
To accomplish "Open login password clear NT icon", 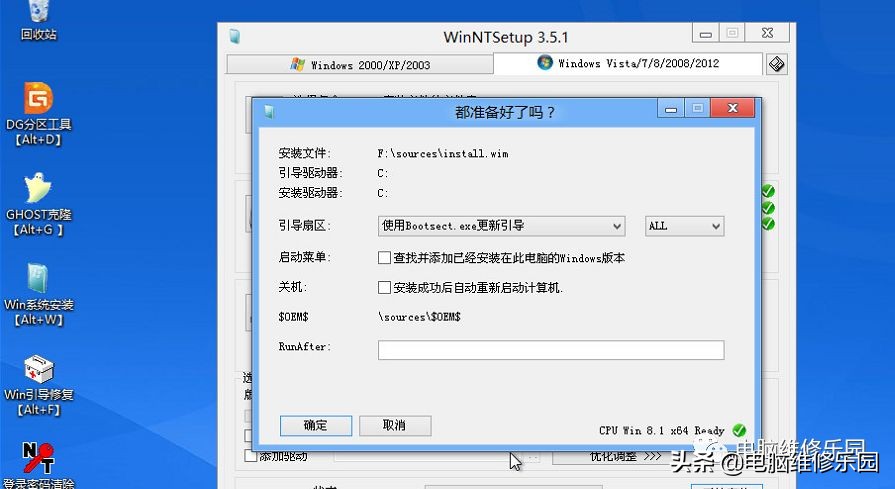I will pos(39,465).
